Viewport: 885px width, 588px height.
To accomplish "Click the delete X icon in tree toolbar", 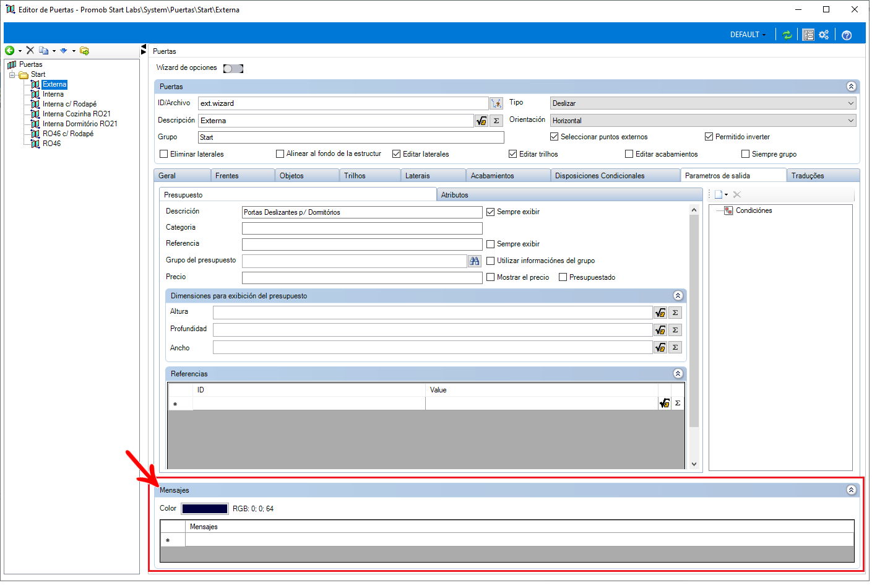I will coord(30,51).
